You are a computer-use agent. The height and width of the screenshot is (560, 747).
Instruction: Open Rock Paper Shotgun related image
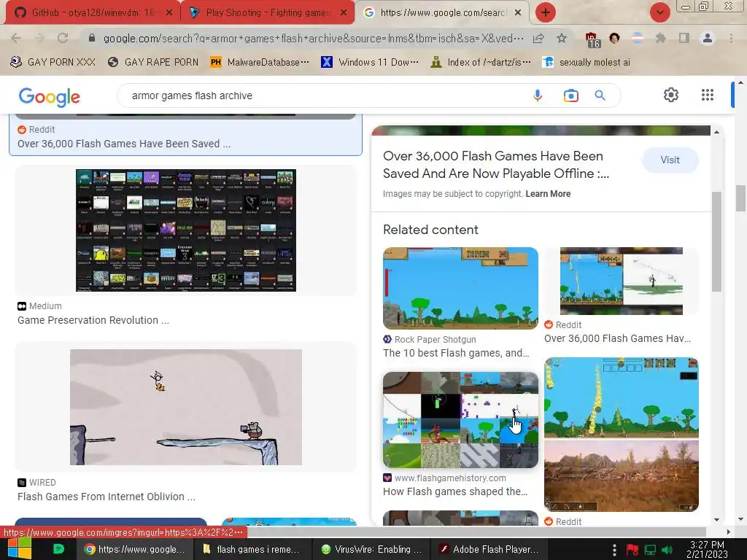(461, 288)
